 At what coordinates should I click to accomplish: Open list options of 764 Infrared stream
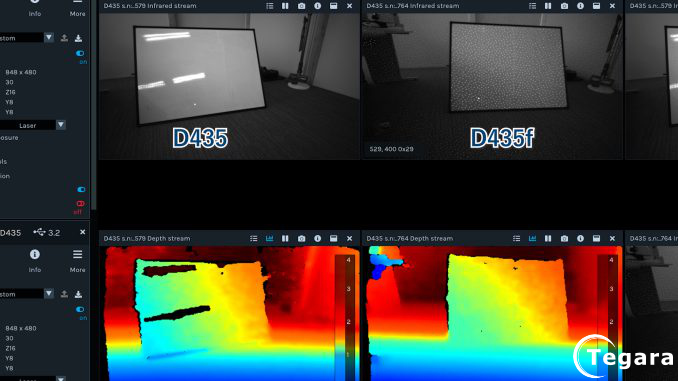pos(532,6)
